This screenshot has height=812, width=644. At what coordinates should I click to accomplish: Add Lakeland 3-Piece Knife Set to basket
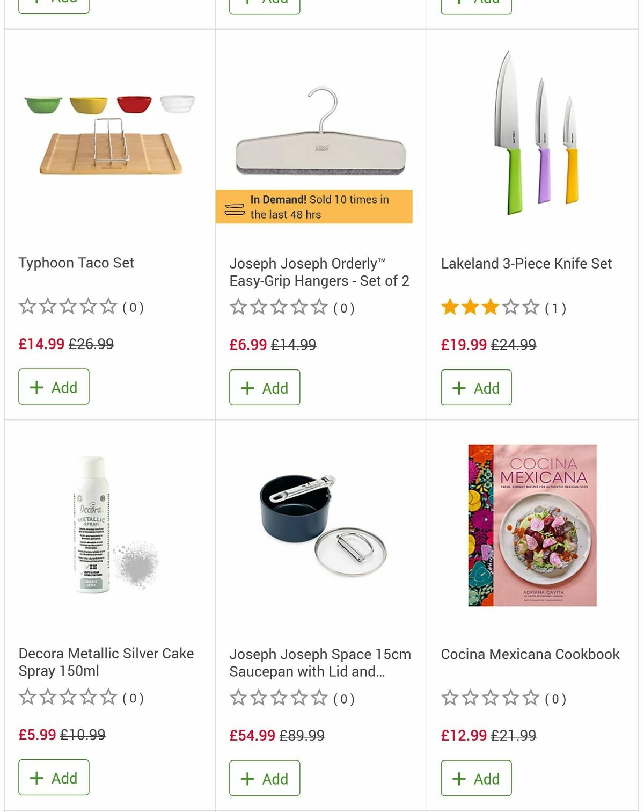coord(476,387)
